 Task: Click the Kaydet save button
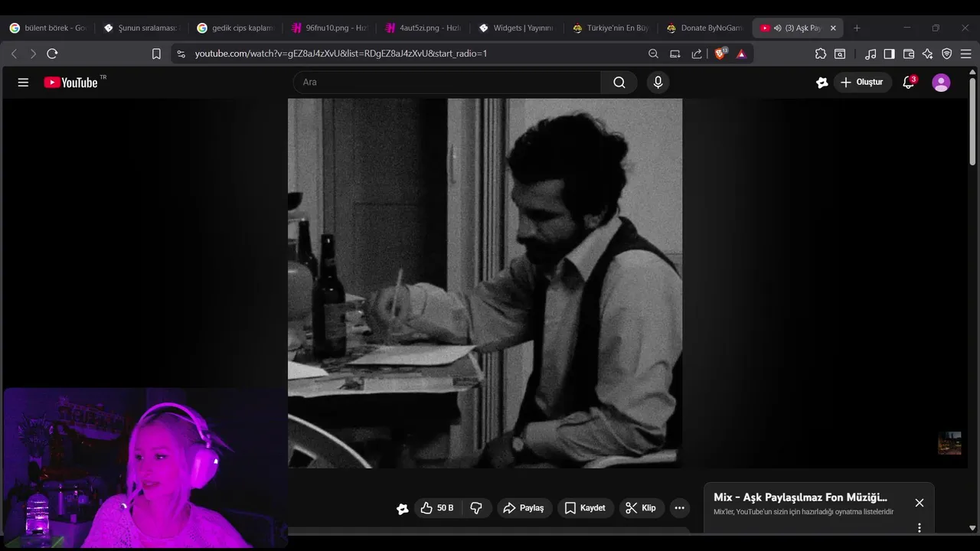pos(585,508)
